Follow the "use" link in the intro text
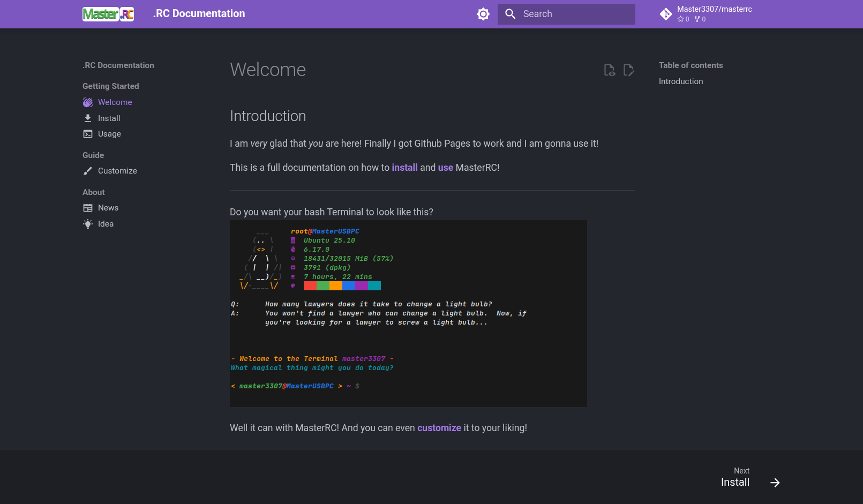The width and height of the screenshot is (863, 504). click(x=445, y=168)
